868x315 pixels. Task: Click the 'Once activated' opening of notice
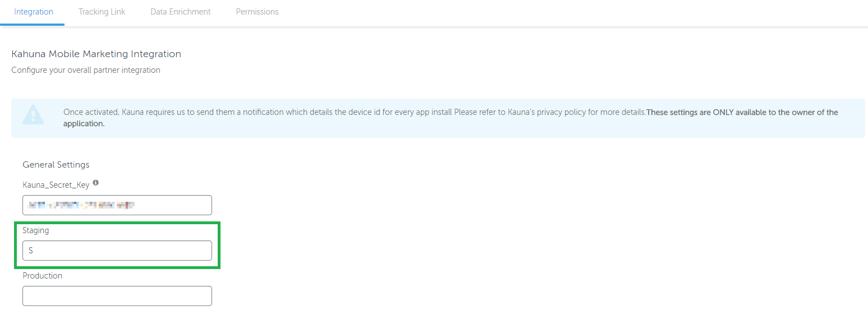coord(91,112)
